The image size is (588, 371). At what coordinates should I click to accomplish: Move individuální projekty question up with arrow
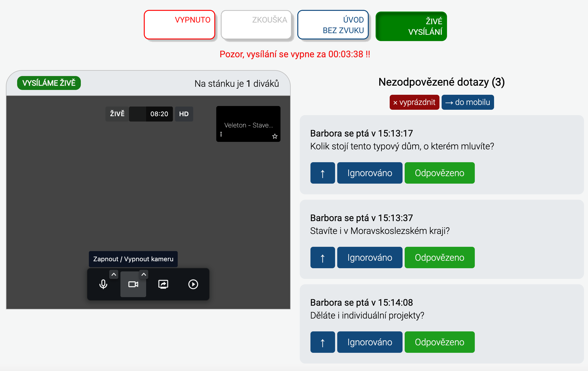point(323,342)
